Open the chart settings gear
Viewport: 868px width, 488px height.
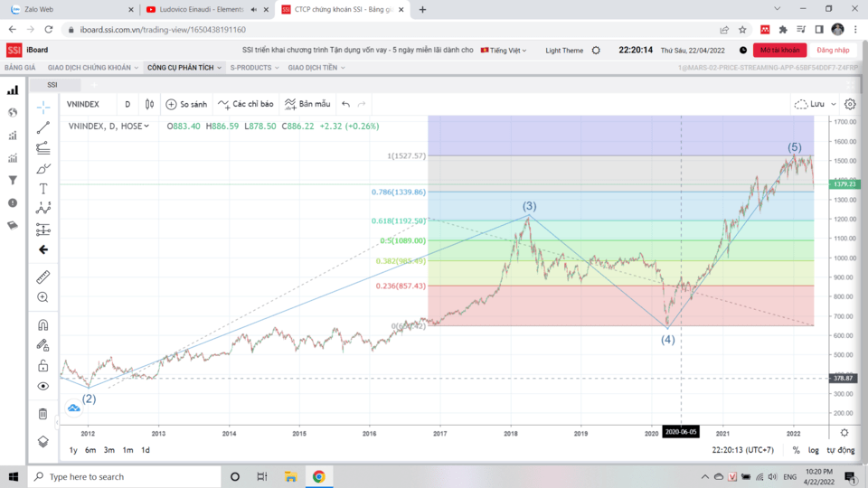850,104
